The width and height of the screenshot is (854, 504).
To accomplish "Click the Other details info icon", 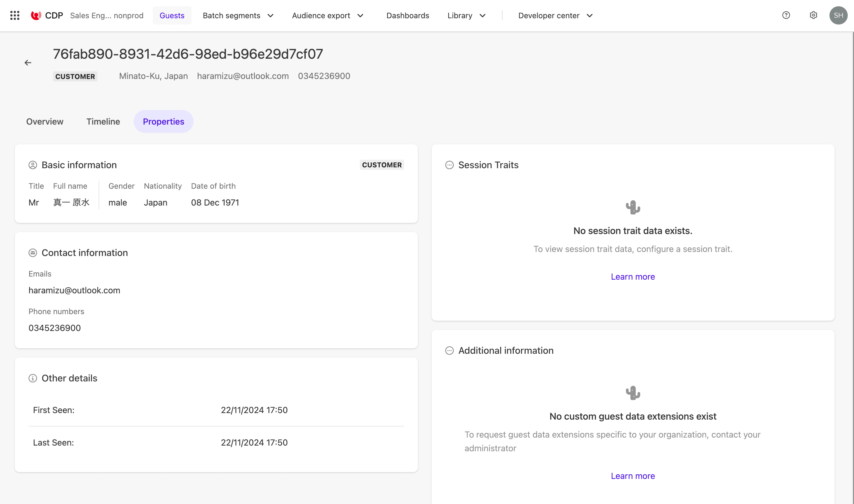I will pos(32,378).
